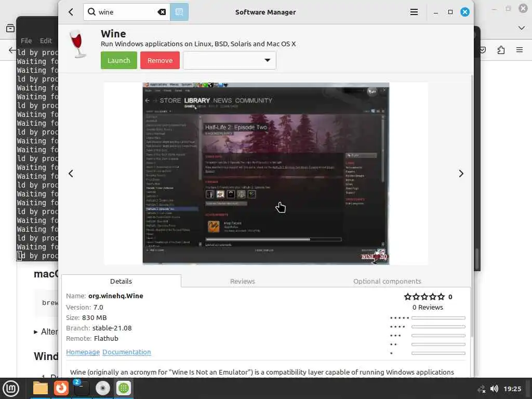Open the browser sidebar tabs icon
This screenshot has height=399, width=532.
click(10, 28)
